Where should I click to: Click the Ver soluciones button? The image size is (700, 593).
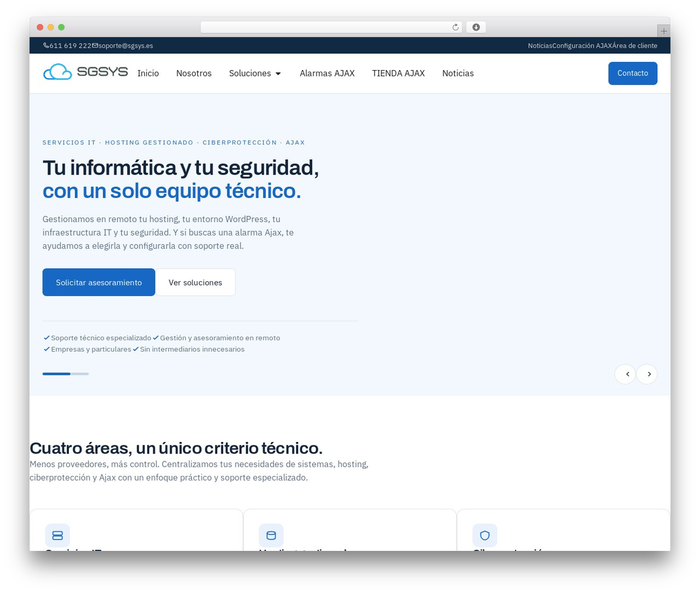pyautogui.click(x=195, y=282)
